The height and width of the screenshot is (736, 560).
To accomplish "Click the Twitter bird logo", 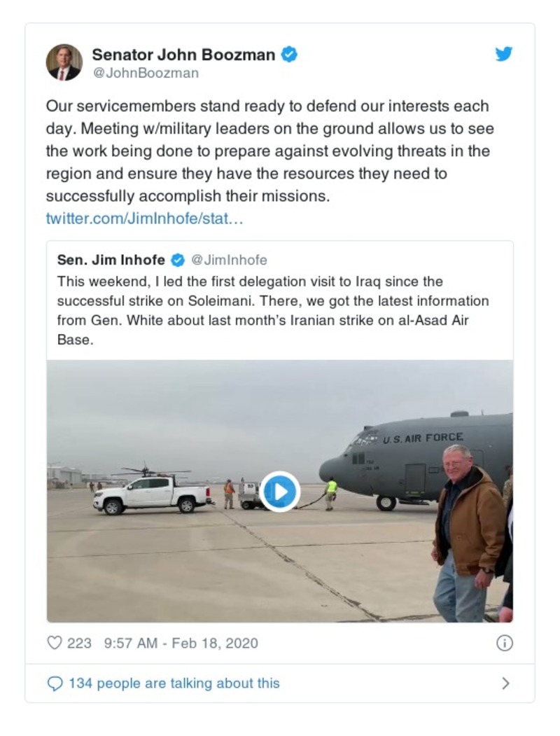I will coord(504,55).
